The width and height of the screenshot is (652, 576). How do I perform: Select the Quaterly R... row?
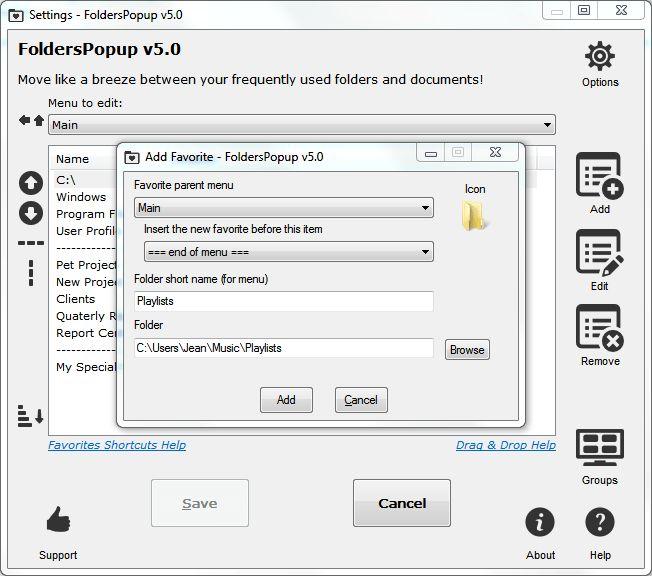coord(86,316)
